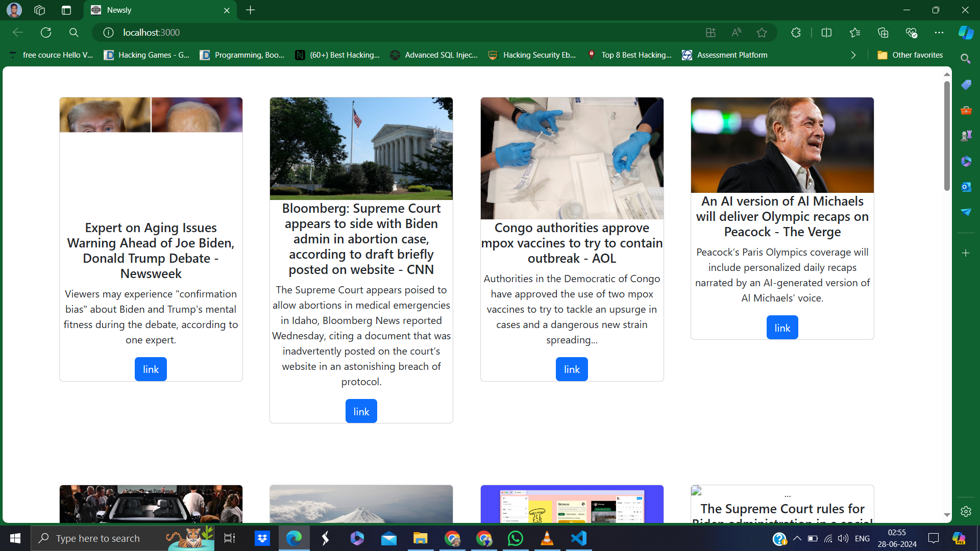The width and height of the screenshot is (980, 551).
Task: Open the Settings and more ellipsis menu
Action: (x=939, y=33)
